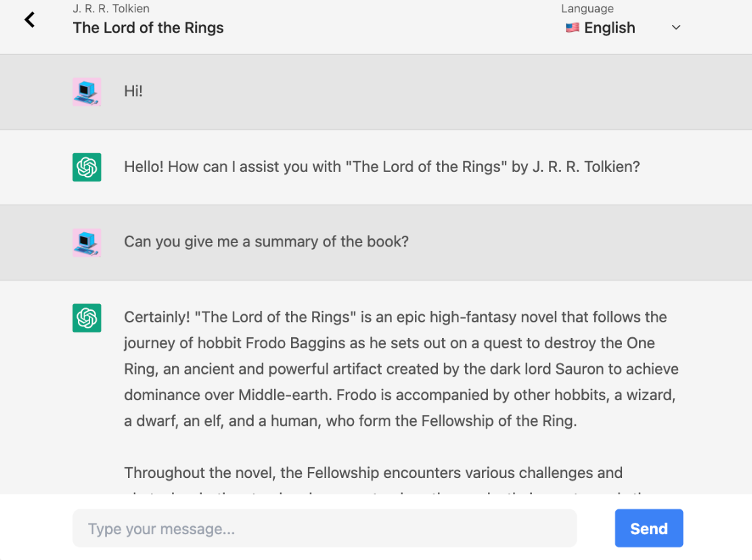Viewport: 752px width, 560px height.
Task: Click "Can you give me a summary" message
Action: click(266, 242)
